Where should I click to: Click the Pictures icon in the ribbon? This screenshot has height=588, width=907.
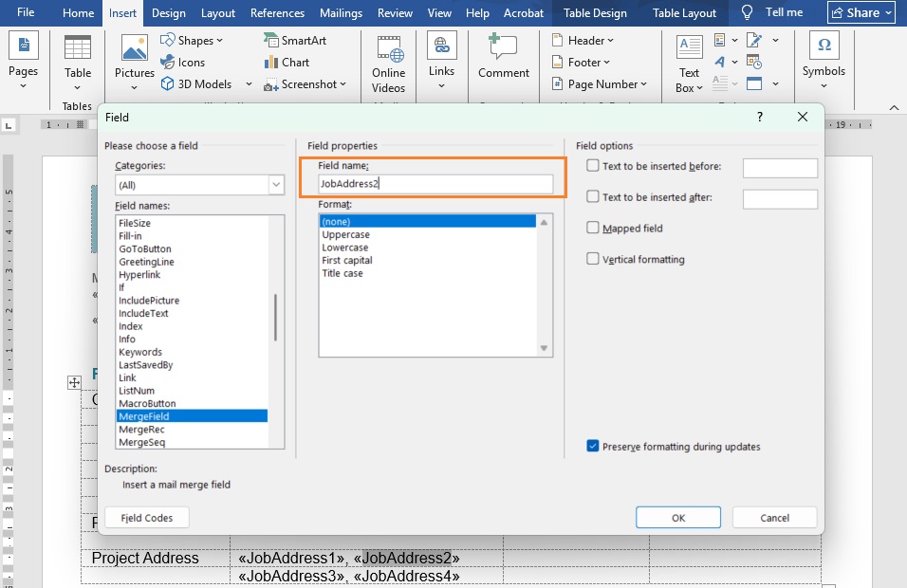(x=134, y=50)
